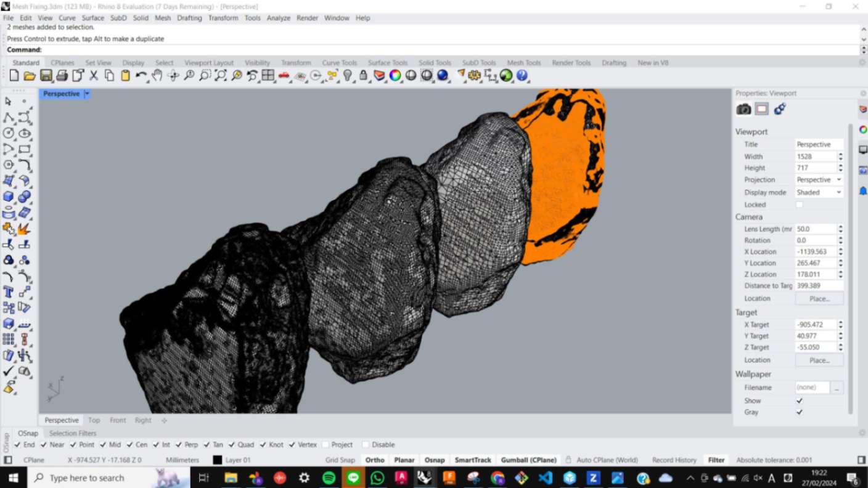Click the X Location stepper arrows
The width and height of the screenshot is (868, 488).
pos(840,251)
